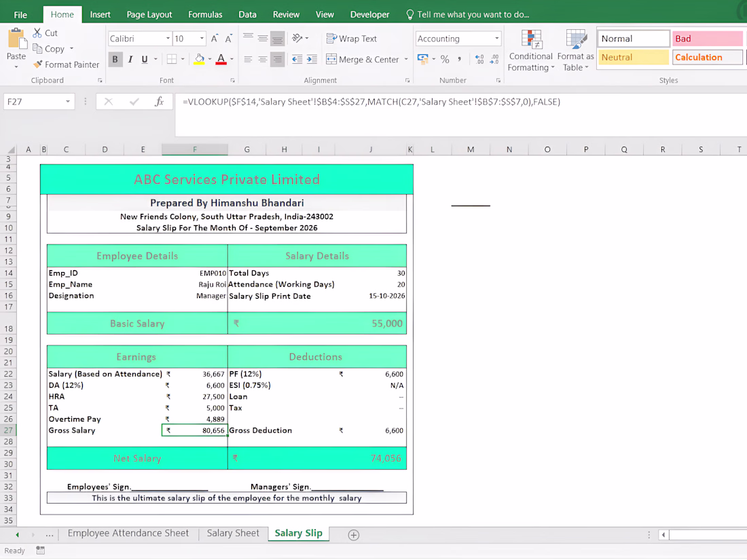747x560 pixels.
Task: Open the Calibri font name dropdown
Action: pyautogui.click(x=168, y=39)
